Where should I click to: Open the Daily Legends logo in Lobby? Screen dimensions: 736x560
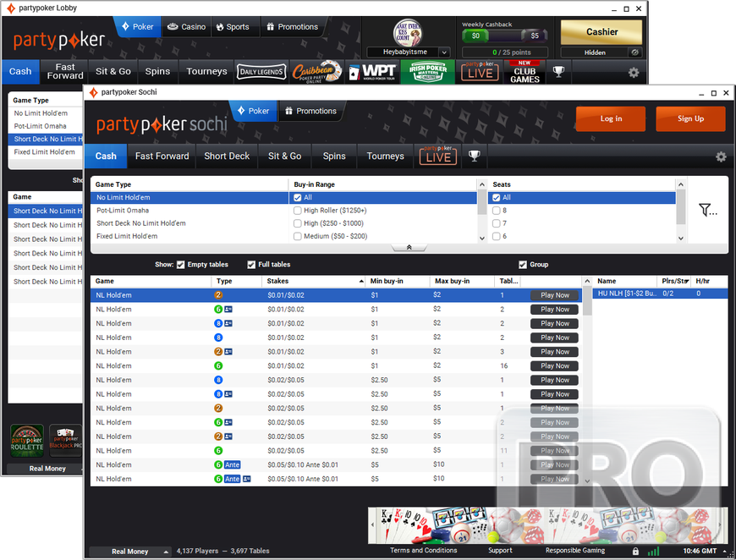(x=261, y=72)
